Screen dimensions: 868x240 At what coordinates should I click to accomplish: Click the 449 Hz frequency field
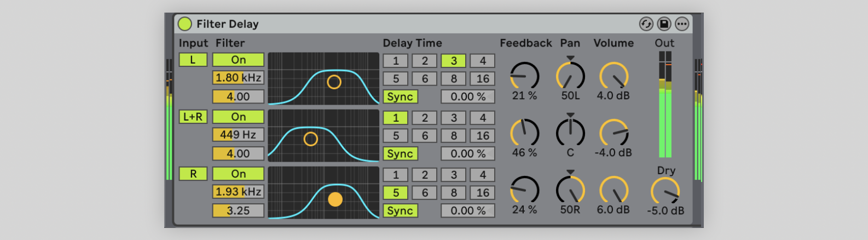(238, 135)
